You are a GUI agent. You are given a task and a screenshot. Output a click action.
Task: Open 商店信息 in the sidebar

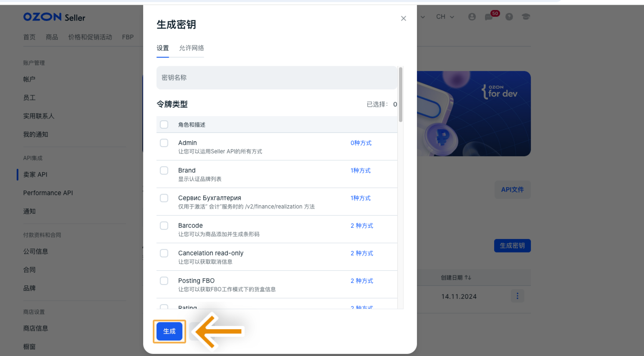tap(36, 328)
